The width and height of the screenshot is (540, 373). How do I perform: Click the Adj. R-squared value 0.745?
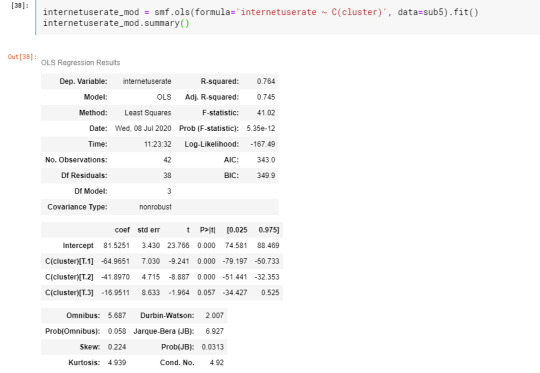tap(266, 97)
